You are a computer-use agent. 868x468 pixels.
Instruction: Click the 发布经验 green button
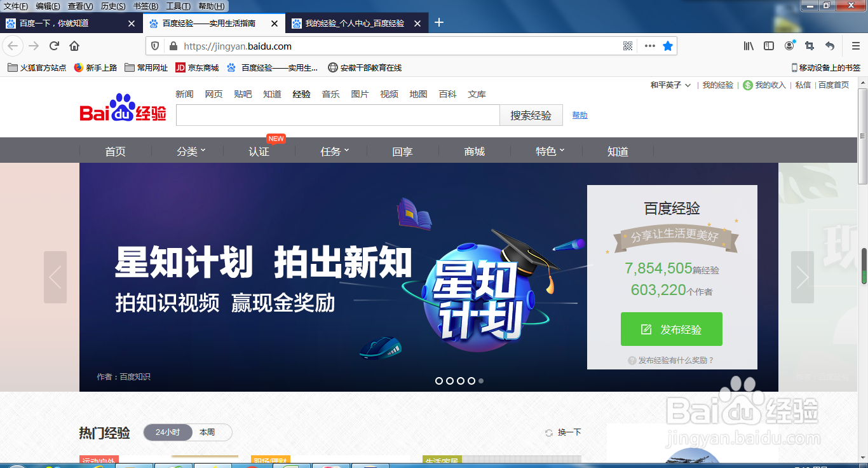pyautogui.click(x=672, y=329)
